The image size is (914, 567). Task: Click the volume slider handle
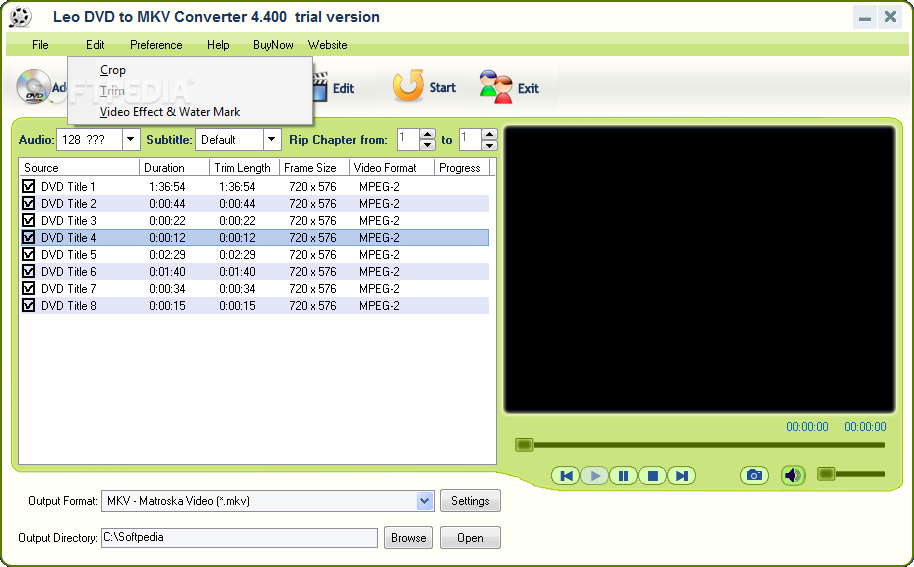coord(826,474)
